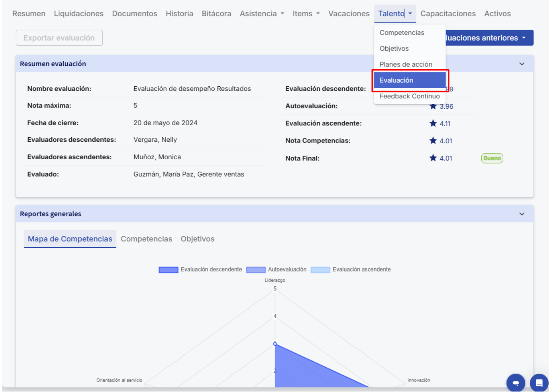Expand the Items dropdown in navigation
Viewport: 549px width, 392px height.
pos(306,14)
